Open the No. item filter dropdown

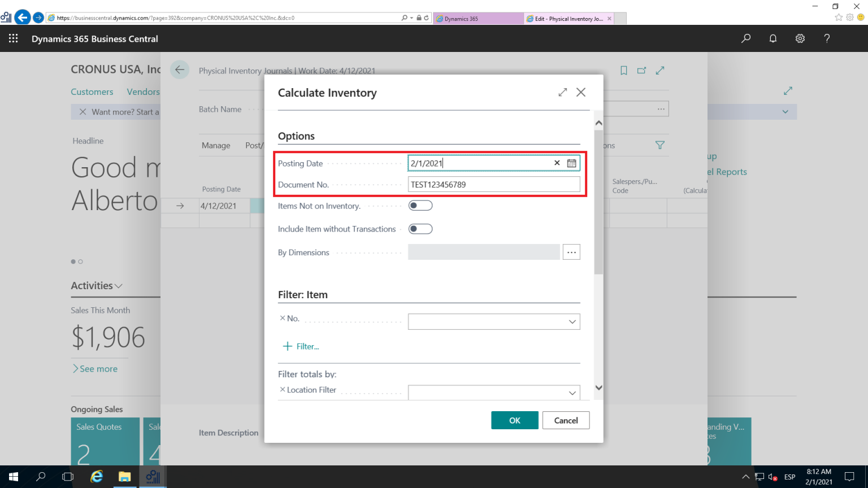point(571,321)
